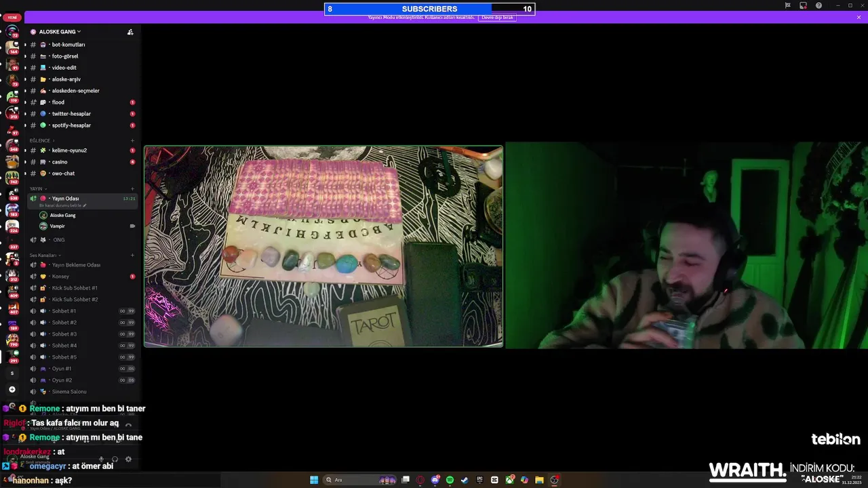868x488 pixels.
Task: Click the server icon with badge 409
Action: pyautogui.click(x=12, y=291)
